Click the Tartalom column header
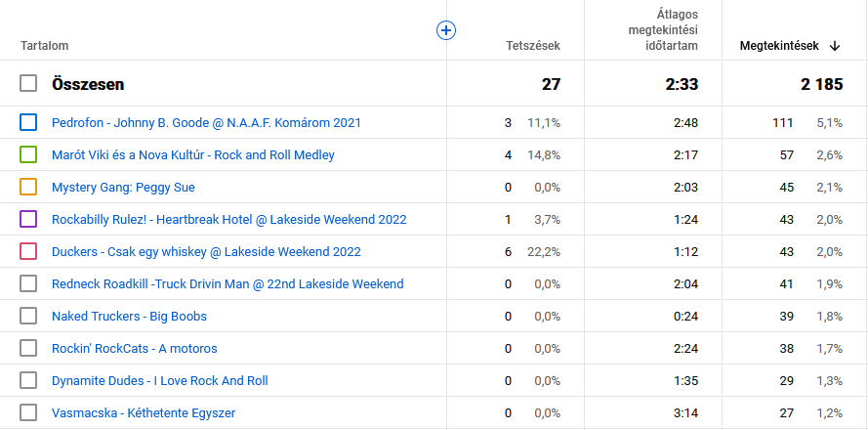 [44, 46]
